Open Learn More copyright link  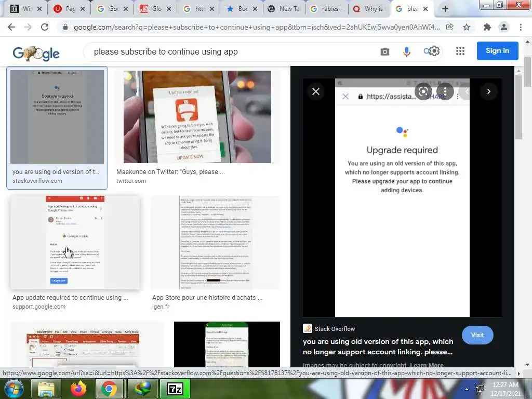coord(427,365)
